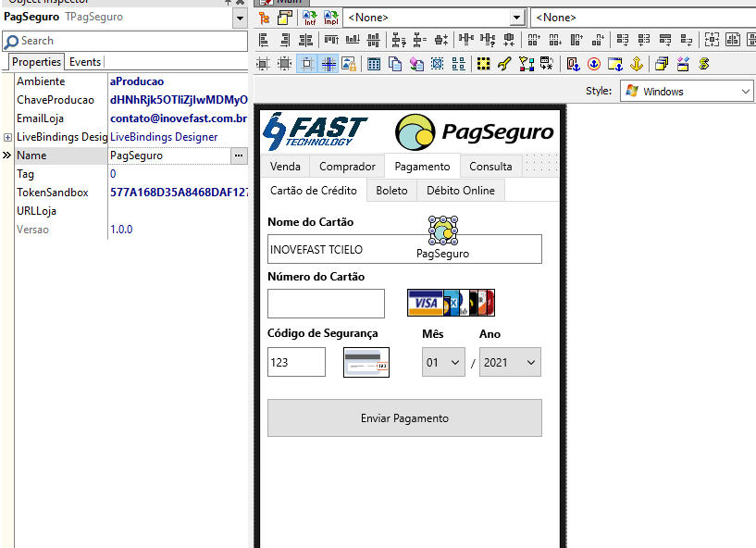Screen dimensions: 756x548
Task: Click the purple cube component icon
Action: pyautogui.click(x=416, y=64)
